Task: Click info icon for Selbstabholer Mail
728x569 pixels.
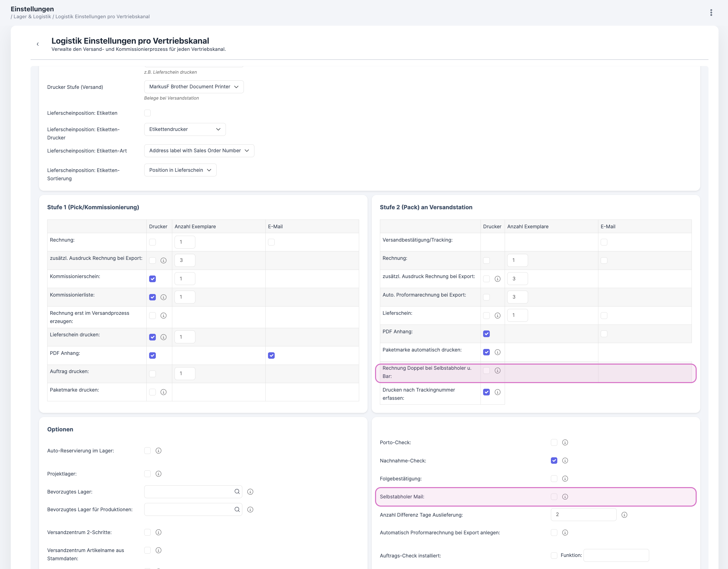Action: click(565, 497)
